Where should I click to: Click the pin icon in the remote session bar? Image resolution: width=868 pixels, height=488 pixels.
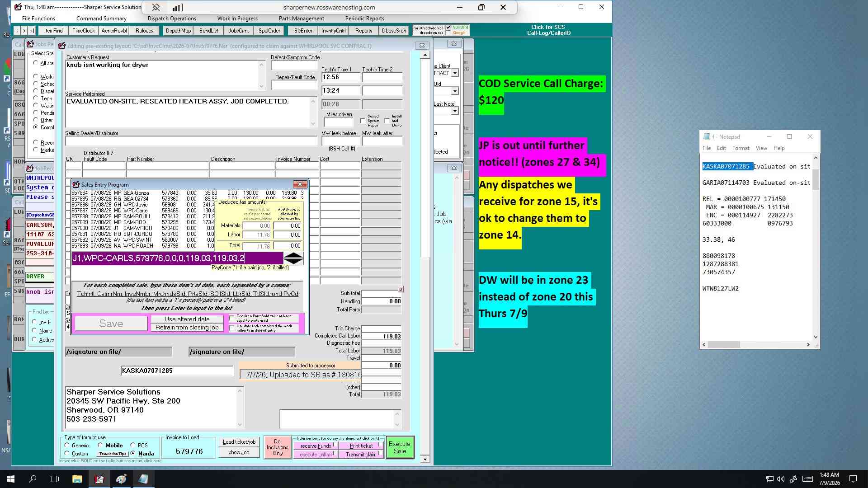coord(156,7)
